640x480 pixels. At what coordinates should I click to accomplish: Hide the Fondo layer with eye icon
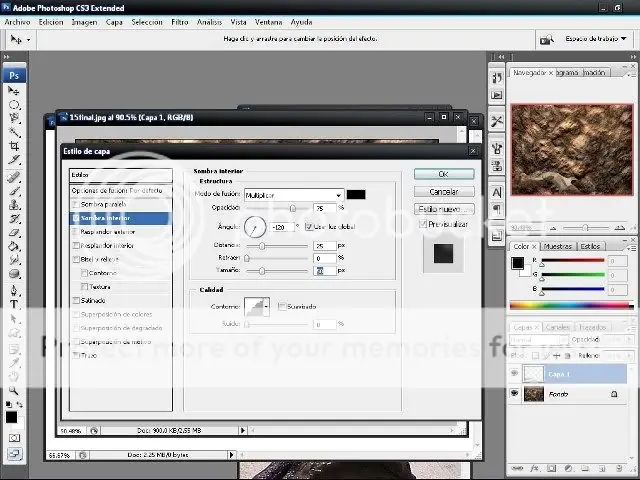coord(514,393)
